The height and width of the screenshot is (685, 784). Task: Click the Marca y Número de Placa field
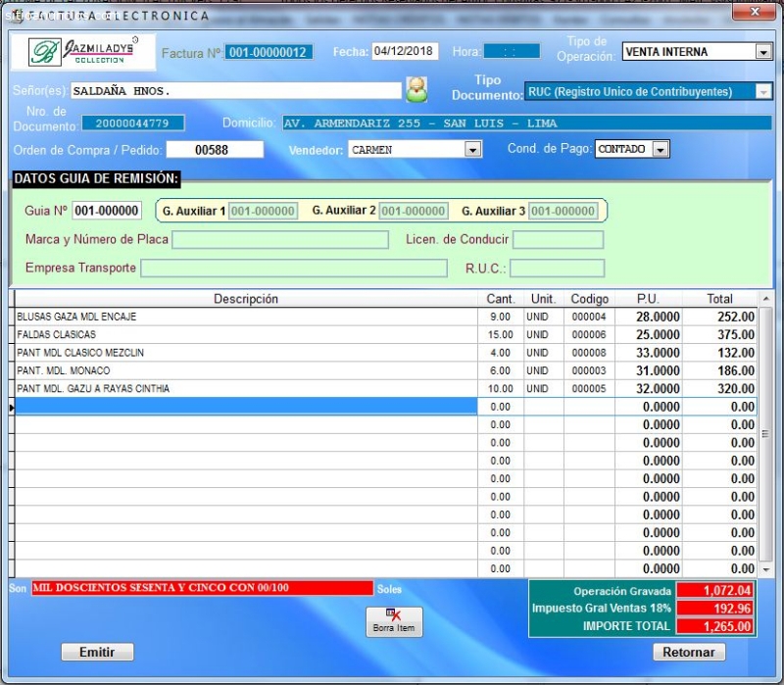point(280,239)
